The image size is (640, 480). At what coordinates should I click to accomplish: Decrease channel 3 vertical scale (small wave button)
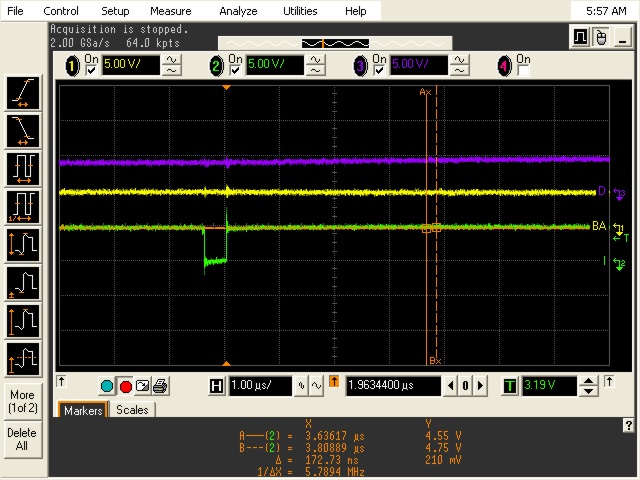(460, 71)
